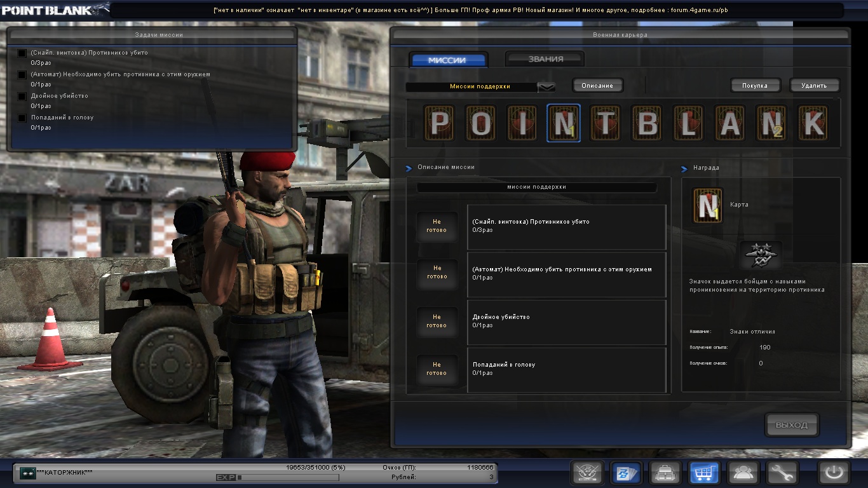Click the Очков (ГП) value 1180666

tap(480, 468)
